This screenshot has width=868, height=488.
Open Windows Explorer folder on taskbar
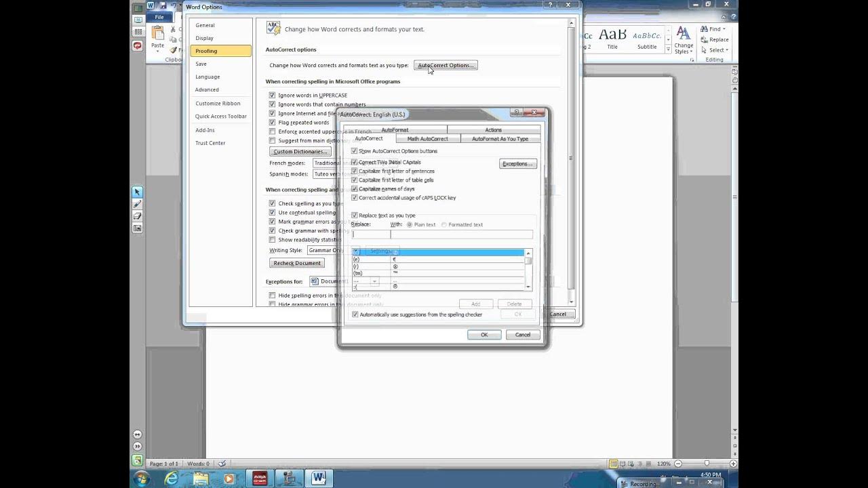tap(202, 478)
